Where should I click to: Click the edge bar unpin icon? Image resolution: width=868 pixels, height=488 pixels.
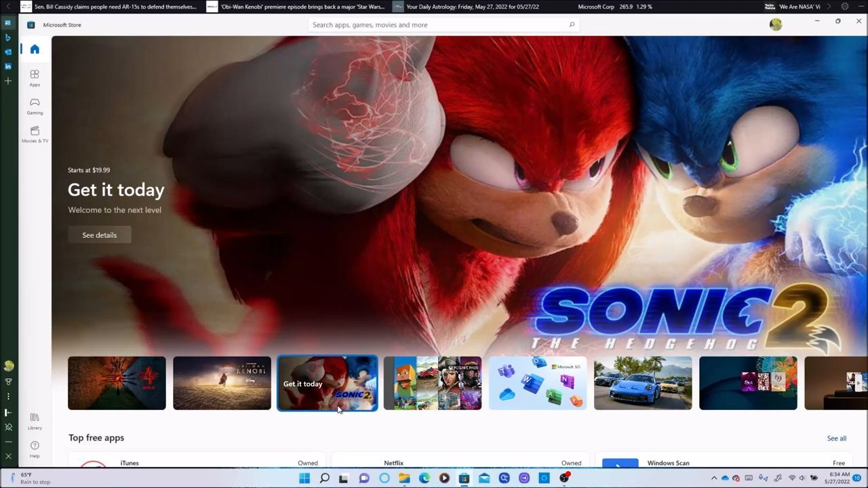8,427
